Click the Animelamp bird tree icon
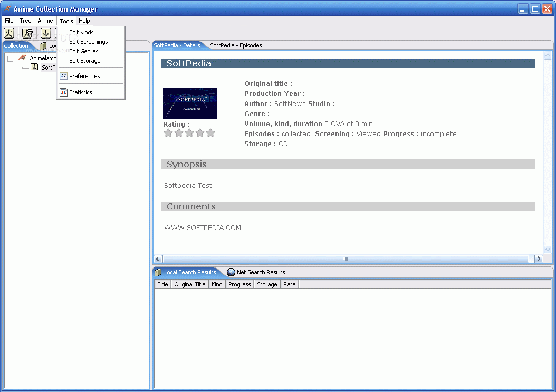 (22, 58)
